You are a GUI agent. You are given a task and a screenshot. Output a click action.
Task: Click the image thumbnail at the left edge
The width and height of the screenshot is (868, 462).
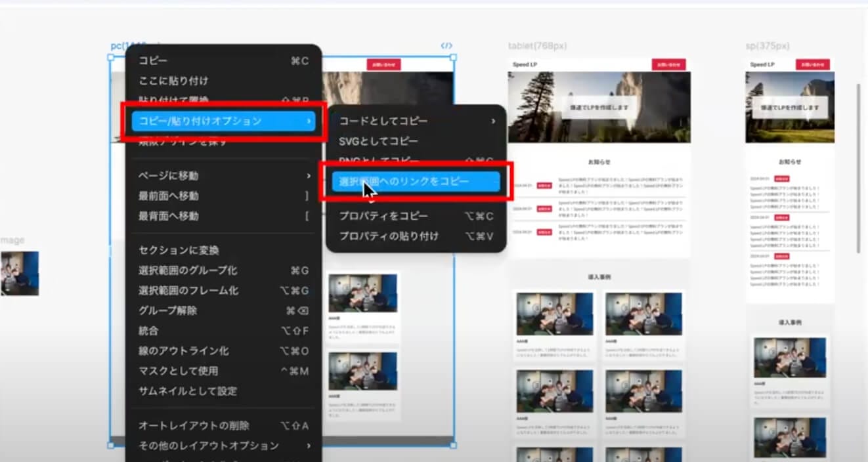click(x=19, y=273)
